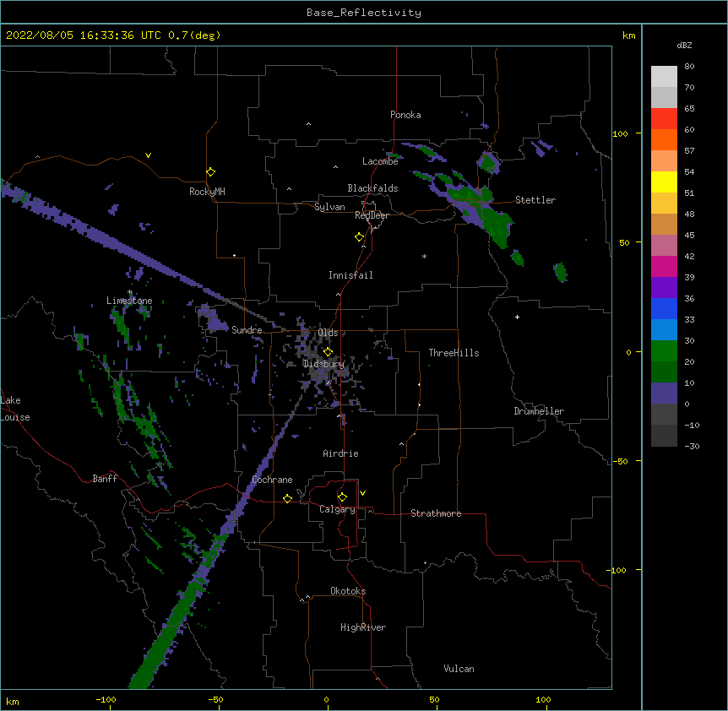Click the tan 45-48 dBZ legend swatch
This screenshot has width=728, height=711.
pyautogui.click(x=664, y=224)
